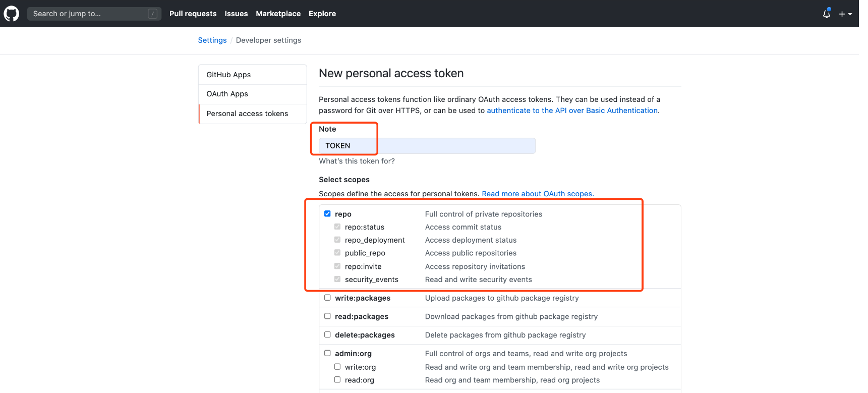Open Pull requests in top navigation

coord(193,14)
